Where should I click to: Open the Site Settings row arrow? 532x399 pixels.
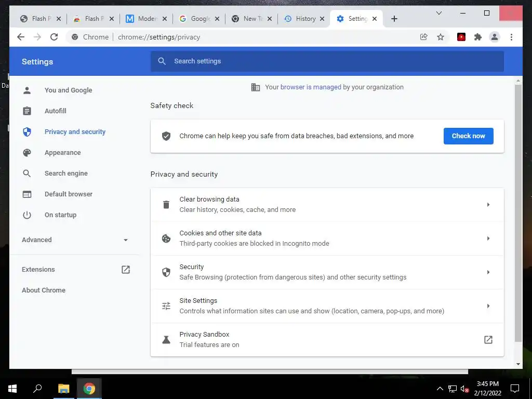pyautogui.click(x=488, y=306)
